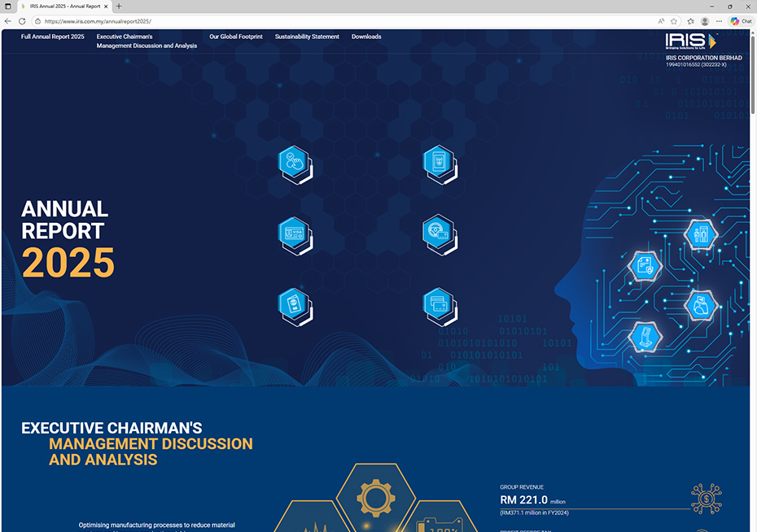Open Executive Chairman's Management Discussion link
Screen dimensions: 757x532
tap(147, 41)
